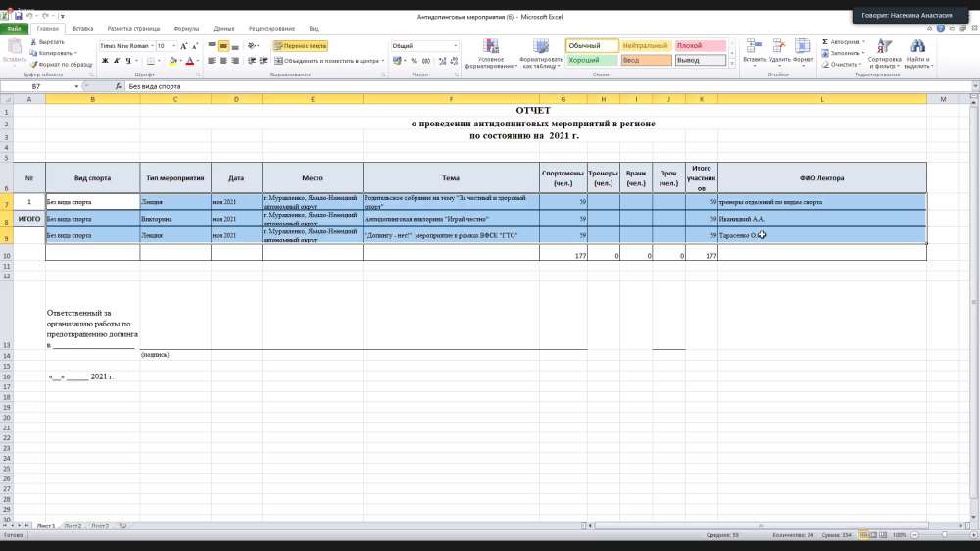This screenshot has height=551, width=980.
Task: Open the font color dropdown arrow
Action: [198, 61]
